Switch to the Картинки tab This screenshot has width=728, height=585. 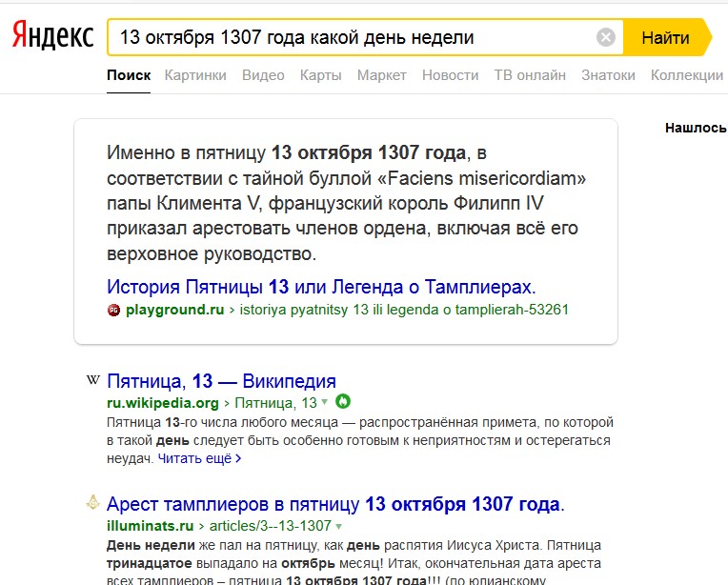[195, 75]
